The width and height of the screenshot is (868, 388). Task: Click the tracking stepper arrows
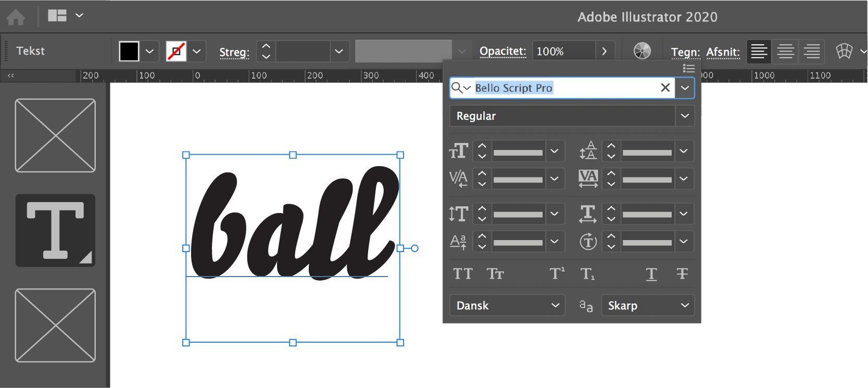tap(611, 179)
